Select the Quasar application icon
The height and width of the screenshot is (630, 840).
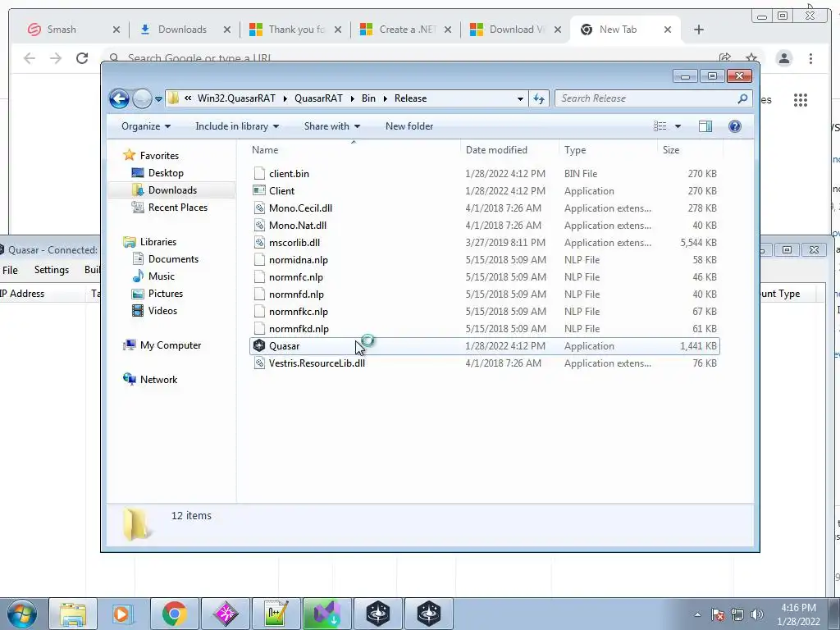pyautogui.click(x=259, y=346)
